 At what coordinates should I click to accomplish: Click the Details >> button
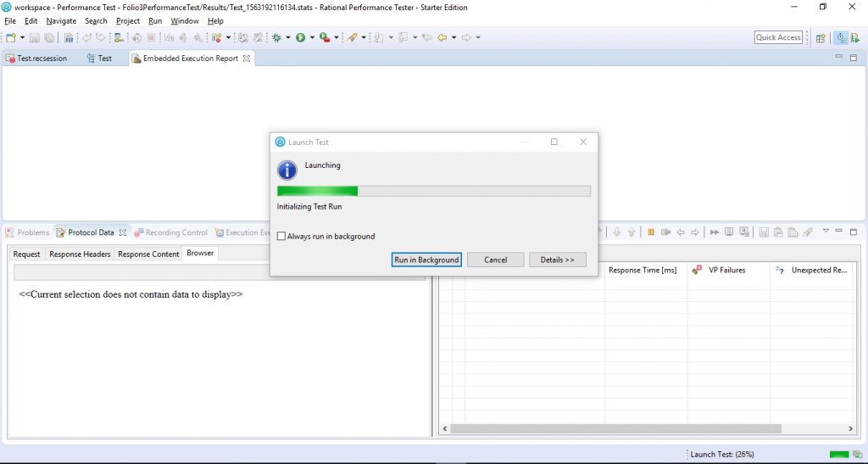pyautogui.click(x=558, y=260)
